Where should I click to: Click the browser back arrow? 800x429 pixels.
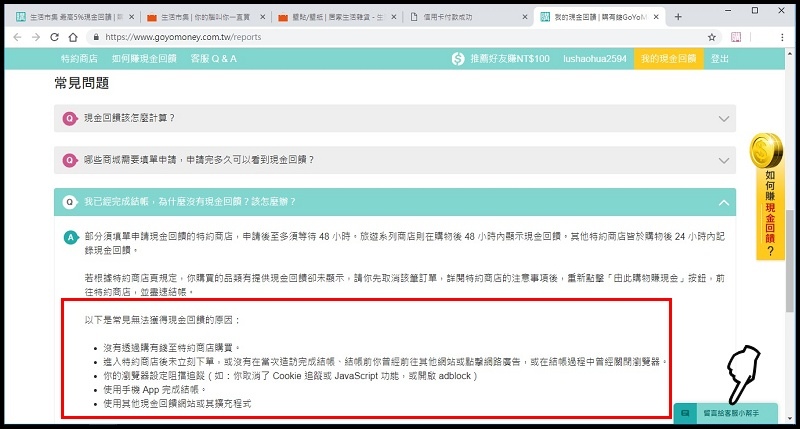tap(14, 37)
